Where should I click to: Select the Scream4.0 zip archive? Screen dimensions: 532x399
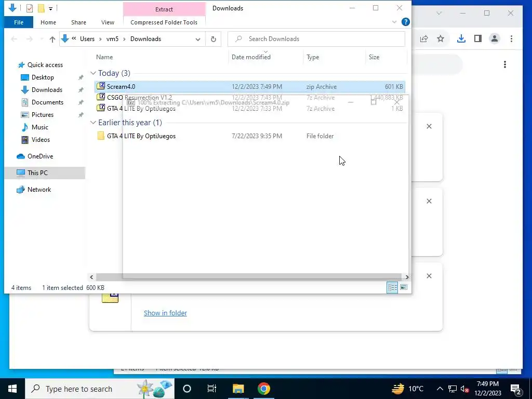coord(250,87)
